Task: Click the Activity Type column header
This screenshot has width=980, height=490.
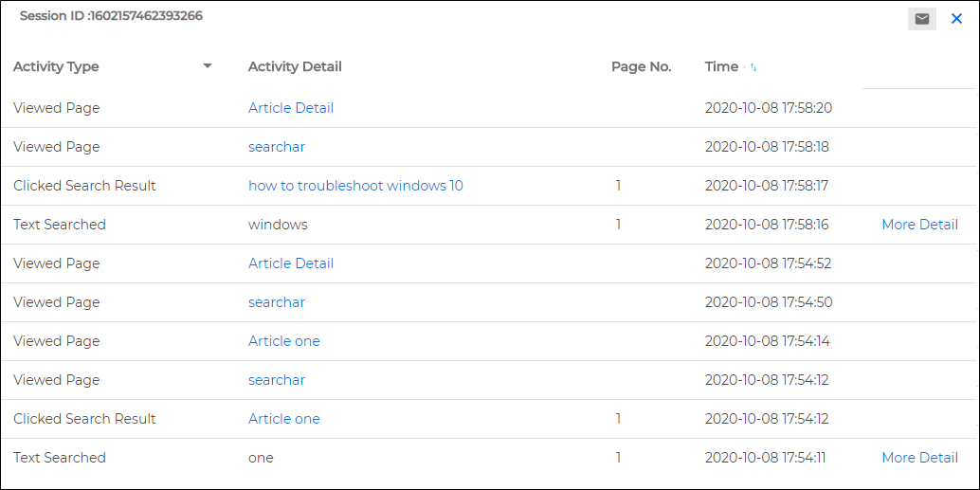Action: coord(56,67)
